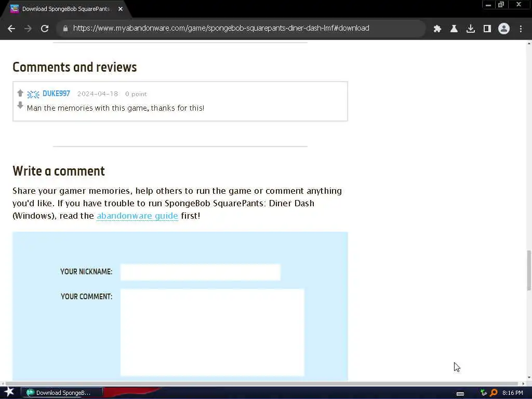Go back with the browser back arrow
This screenshot has width=532, height=399.
(11, 29)
